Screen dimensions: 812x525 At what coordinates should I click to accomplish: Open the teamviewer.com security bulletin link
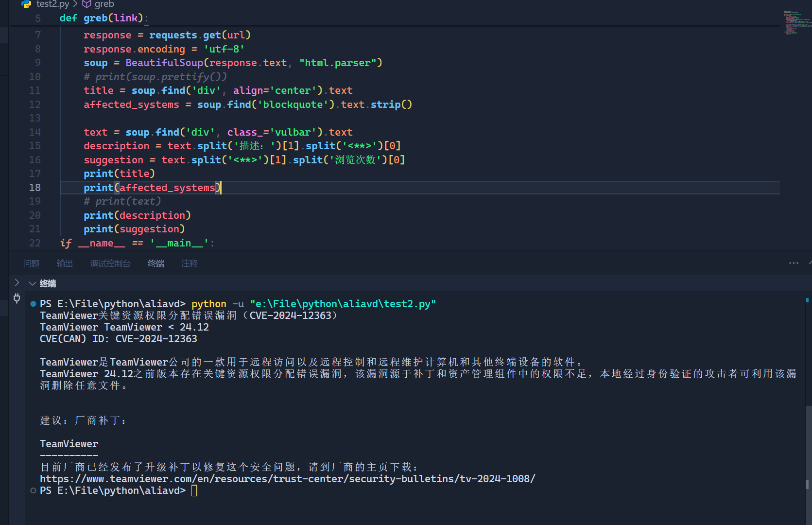click(x=288, y=479)
